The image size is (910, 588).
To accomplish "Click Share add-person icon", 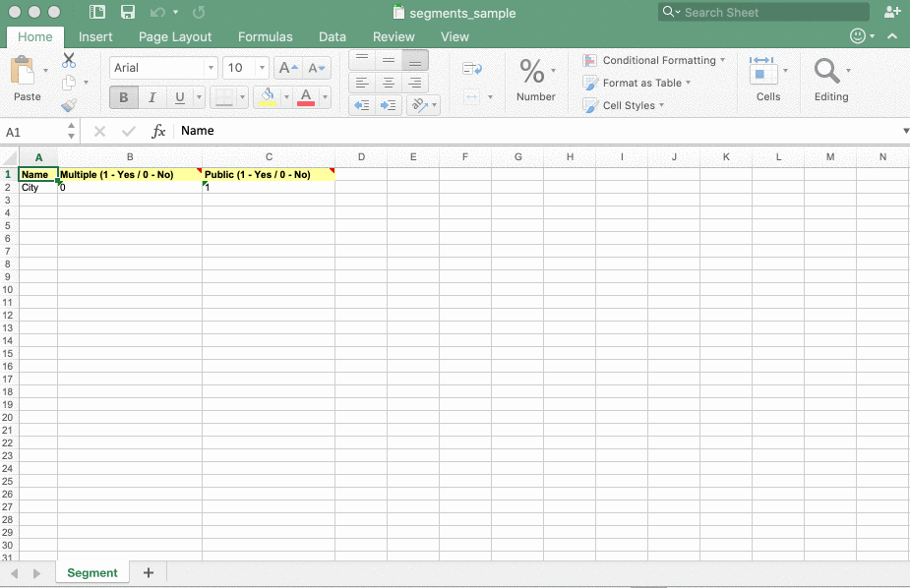I will point(892,12).
